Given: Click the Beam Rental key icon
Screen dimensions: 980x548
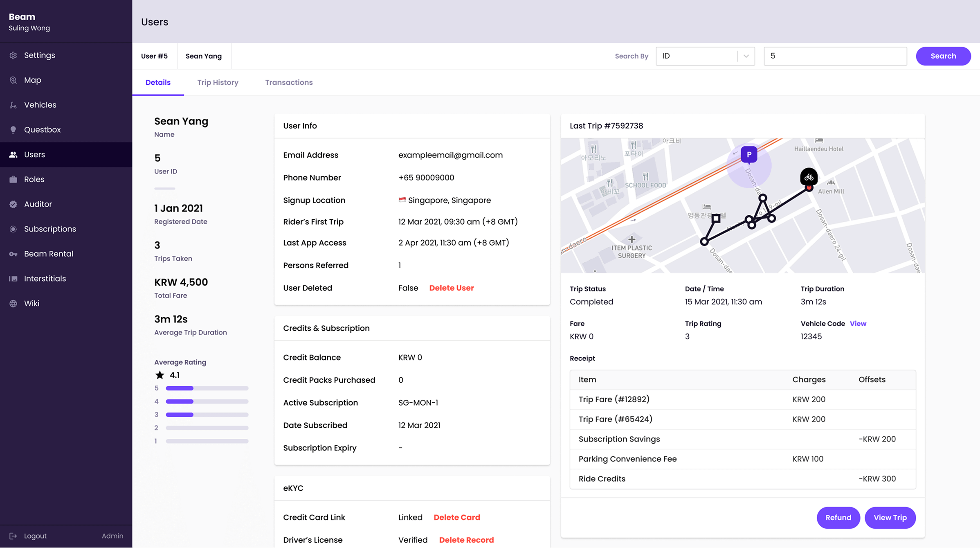Looking at the screenshot, I should click(x=13, y=254).
